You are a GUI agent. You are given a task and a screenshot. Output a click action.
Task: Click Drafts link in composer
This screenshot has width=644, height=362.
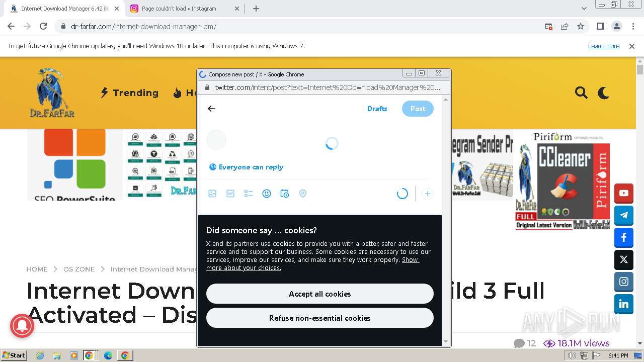tap(377, 109)
